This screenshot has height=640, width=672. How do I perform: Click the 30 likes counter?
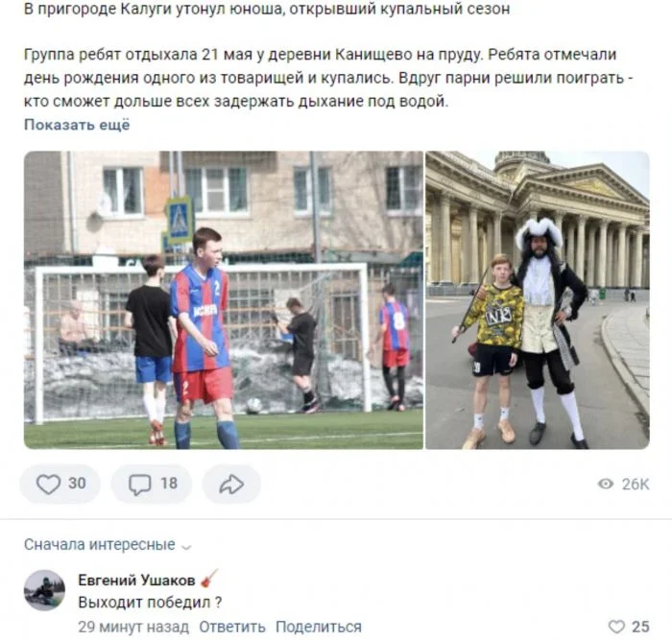click(77, 484)
